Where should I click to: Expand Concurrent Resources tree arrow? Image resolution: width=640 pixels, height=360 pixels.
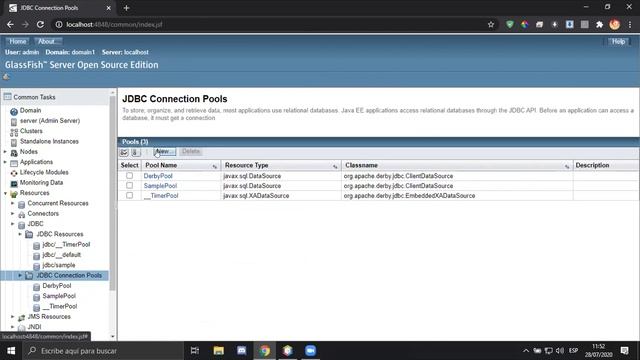13,203
